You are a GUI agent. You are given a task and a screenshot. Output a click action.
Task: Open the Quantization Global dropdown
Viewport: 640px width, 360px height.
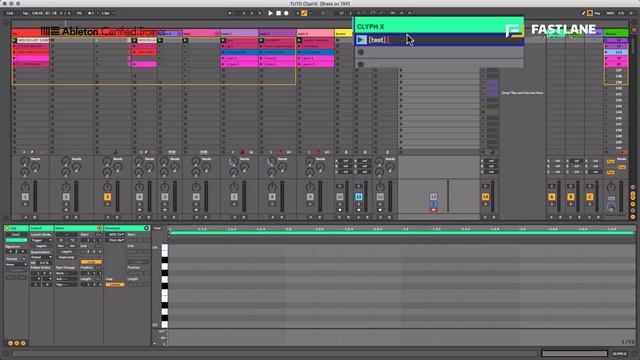(42, 257)
